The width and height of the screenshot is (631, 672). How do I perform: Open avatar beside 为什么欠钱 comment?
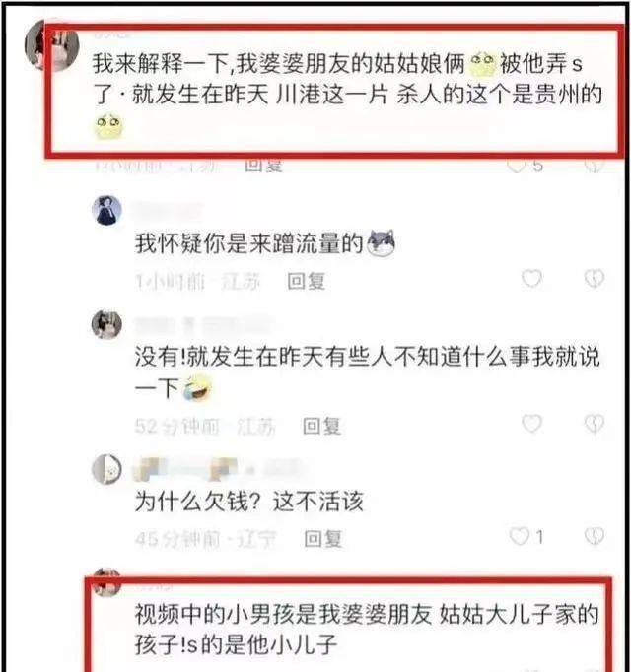pos(106,469)
